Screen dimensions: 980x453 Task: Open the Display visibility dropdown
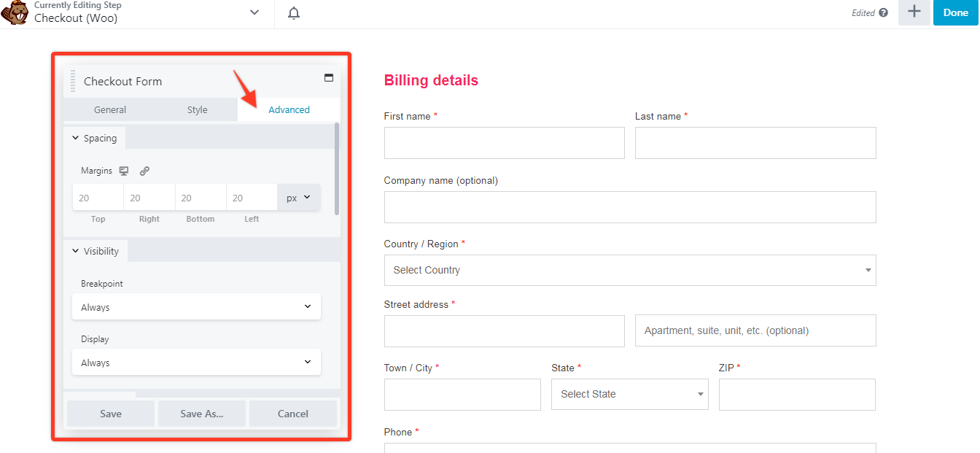click(196, 363)
